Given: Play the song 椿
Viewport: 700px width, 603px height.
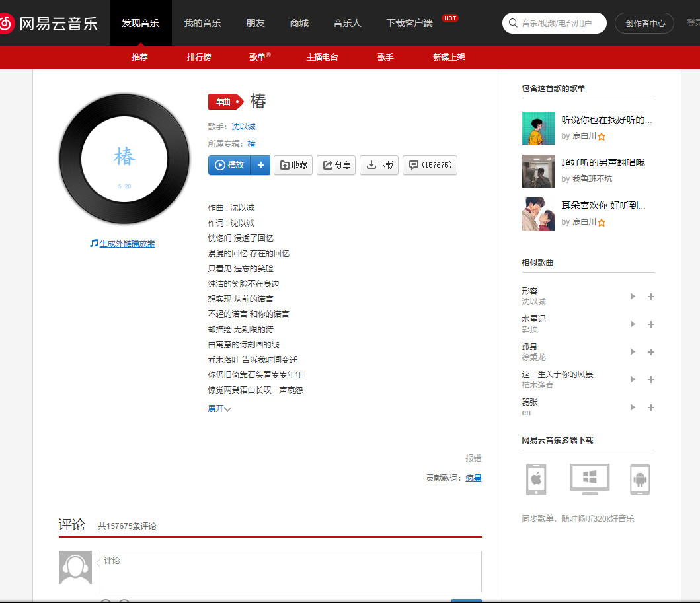Looking at the screenshot, I should [x=229, y=165].
